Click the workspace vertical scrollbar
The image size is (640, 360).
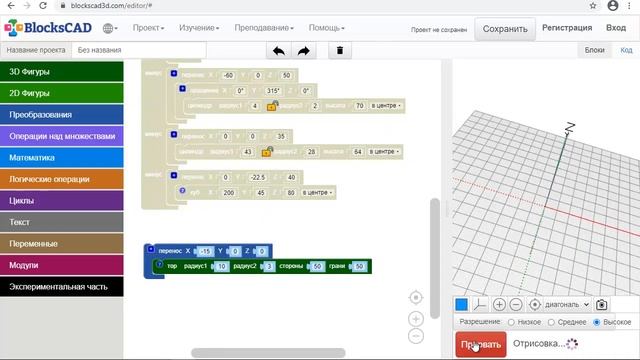(x=435, y=258)
